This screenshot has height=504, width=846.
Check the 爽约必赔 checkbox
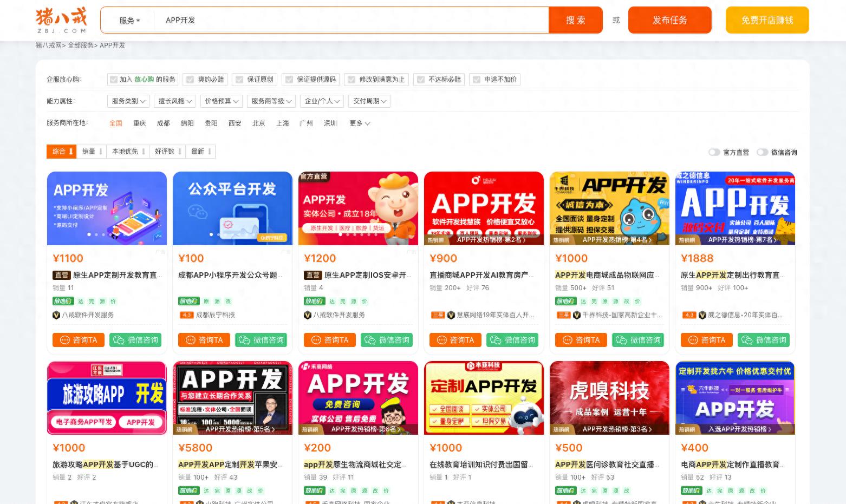coord(190,79)
